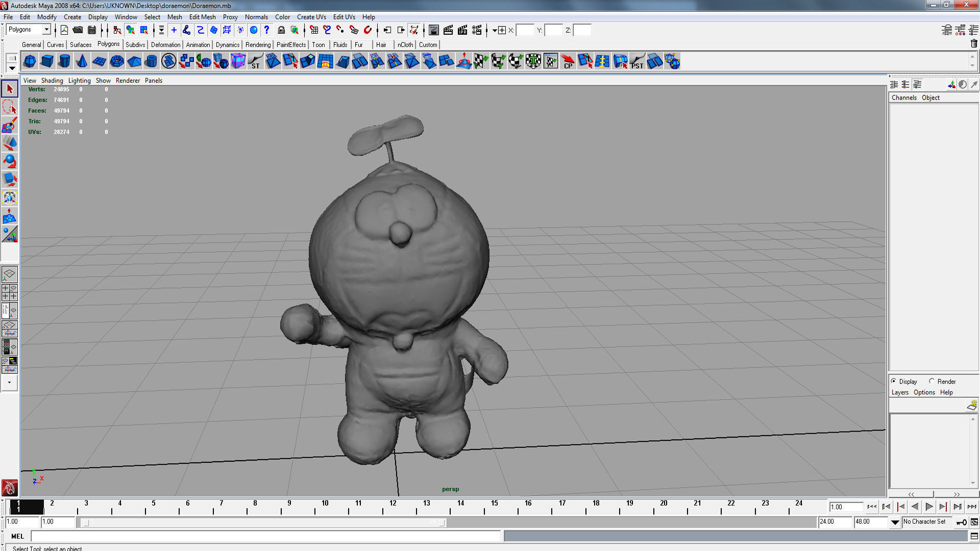This screenshot has width=980, height=551.
Task: Open Render Current Frame clapperboard icon
Action: [448, 30]
